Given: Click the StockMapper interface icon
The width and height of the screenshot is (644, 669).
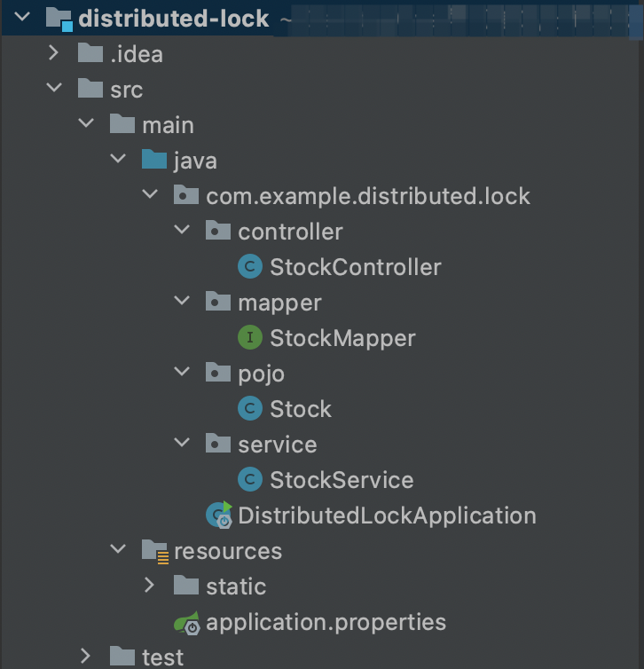Looking at the screenshot, I should tap(250, 337).
